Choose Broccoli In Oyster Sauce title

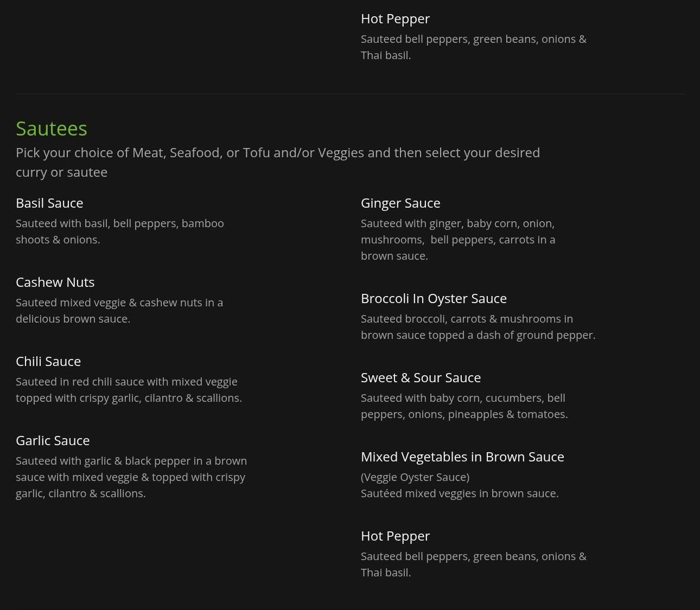pos(434,299)
